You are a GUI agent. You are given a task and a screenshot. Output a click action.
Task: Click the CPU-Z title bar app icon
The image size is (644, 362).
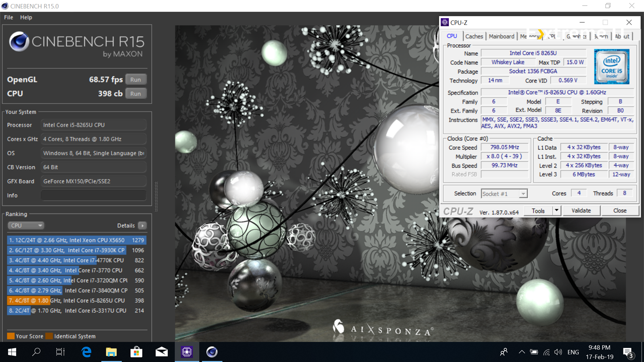coord(445,22)
